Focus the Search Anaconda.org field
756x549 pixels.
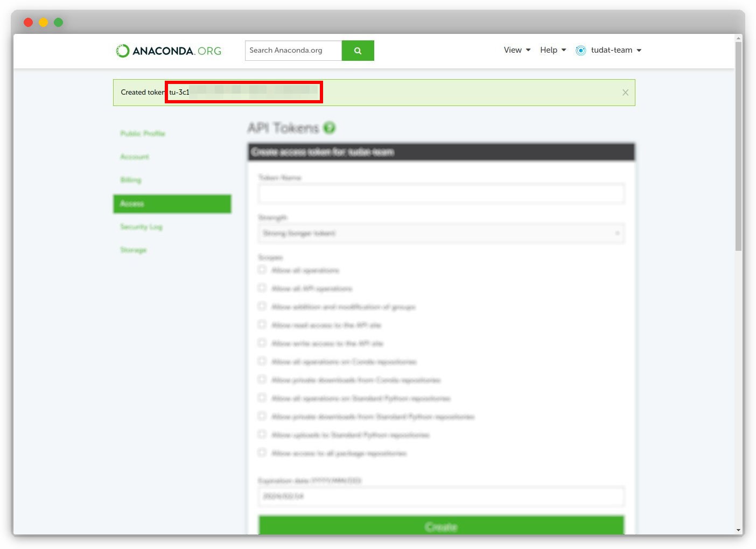(293, 51)
